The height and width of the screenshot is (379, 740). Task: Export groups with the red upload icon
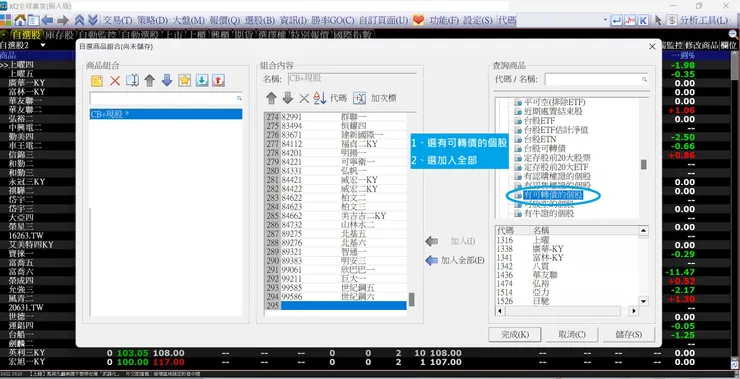point(218,81)
